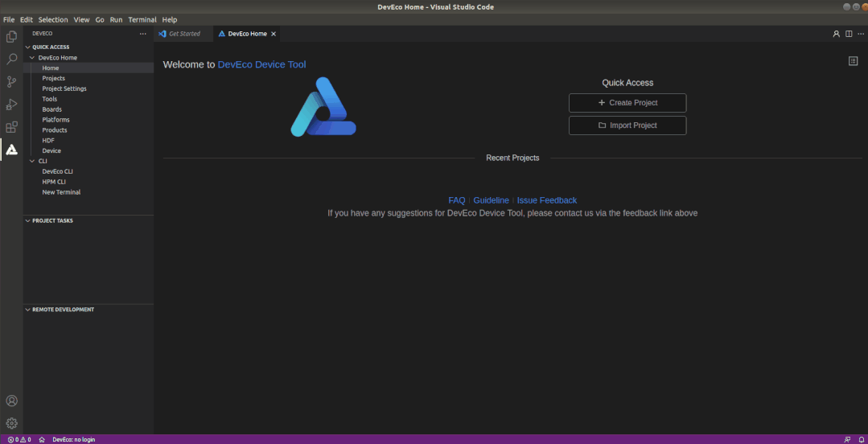
Task: Open the Explorer view in activity bar
Action: point(11,36)
